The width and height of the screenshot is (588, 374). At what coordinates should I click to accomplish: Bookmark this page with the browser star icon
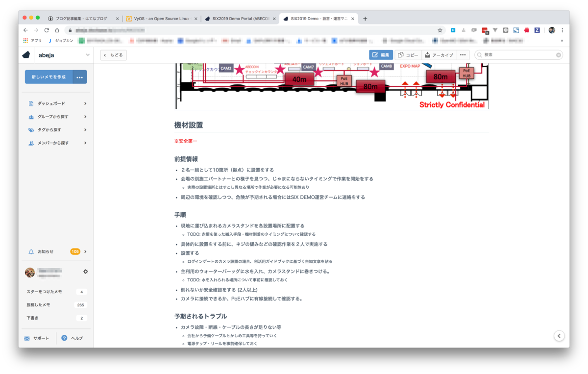pos(440,30)
